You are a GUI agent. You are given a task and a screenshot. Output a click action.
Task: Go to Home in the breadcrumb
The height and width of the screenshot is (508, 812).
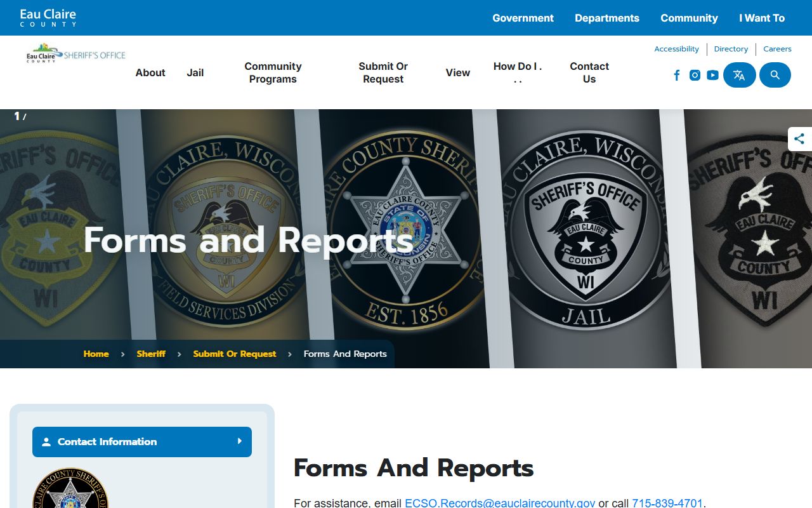[x=96, y=354]
